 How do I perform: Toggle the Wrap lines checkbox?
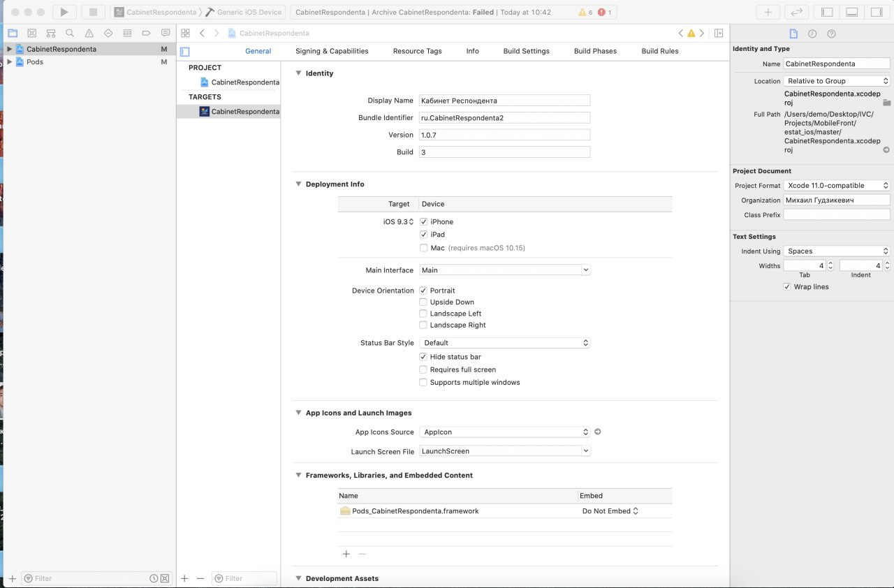(787, 286)
